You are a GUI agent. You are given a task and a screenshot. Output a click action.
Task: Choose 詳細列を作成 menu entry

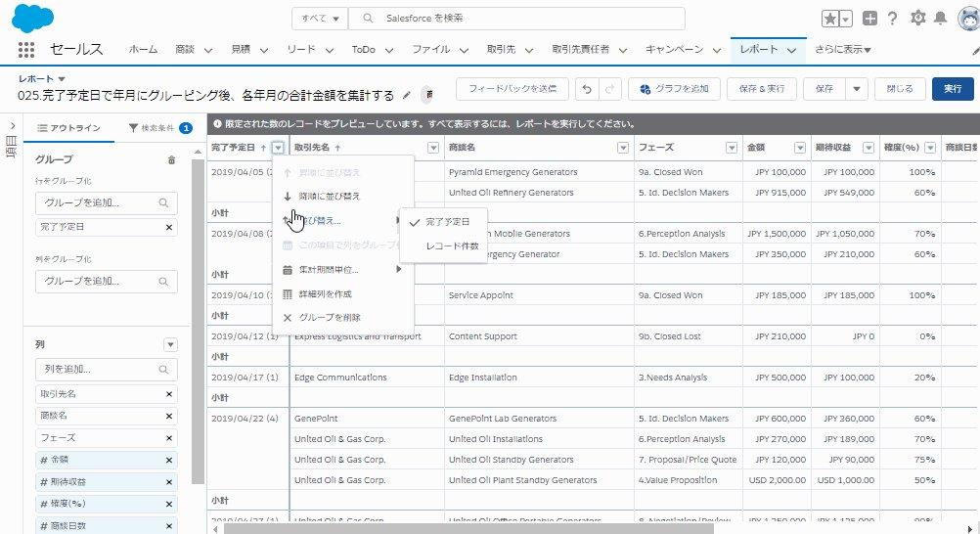[343, 293]
